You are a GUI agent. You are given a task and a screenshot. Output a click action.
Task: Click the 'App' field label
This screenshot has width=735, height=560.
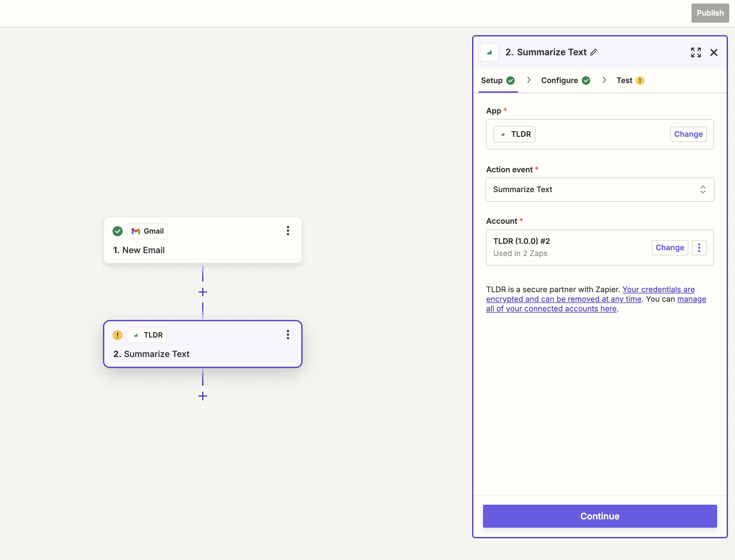click(x=494, y=111)
